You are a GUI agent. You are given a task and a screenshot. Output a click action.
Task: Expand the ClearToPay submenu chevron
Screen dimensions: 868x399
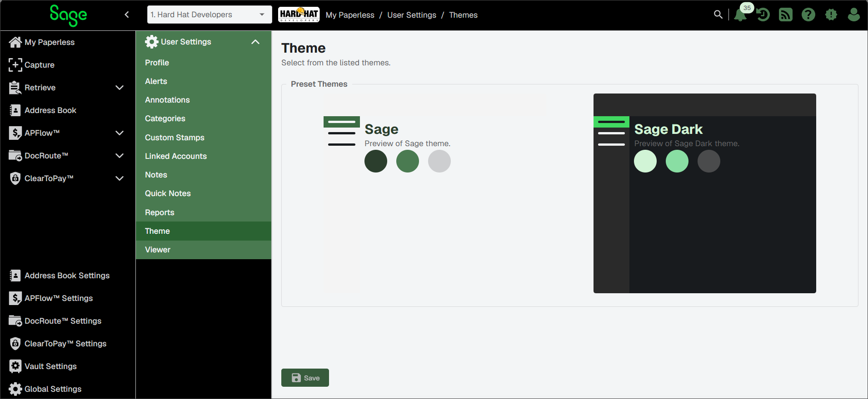pos(120,178)
